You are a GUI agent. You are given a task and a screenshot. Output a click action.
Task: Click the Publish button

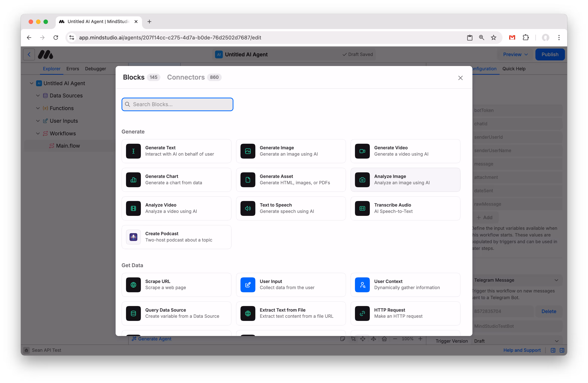tap(550, 54)
